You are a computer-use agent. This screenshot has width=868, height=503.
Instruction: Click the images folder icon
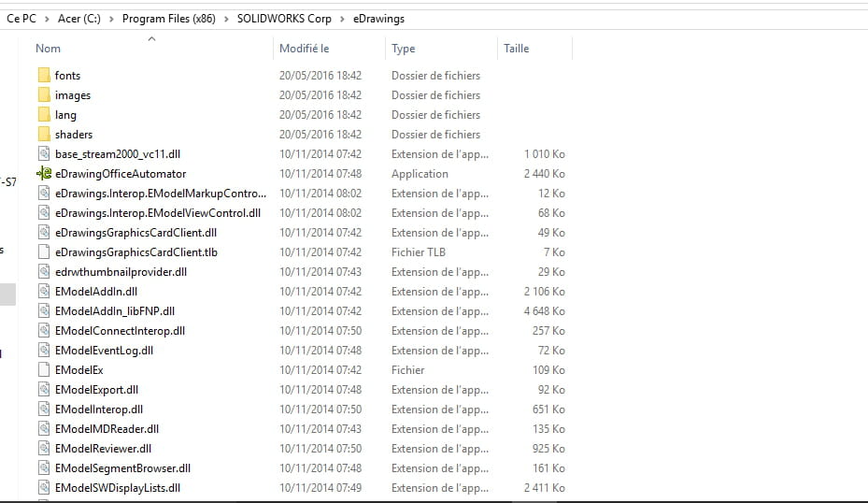[x=44, y=94]
